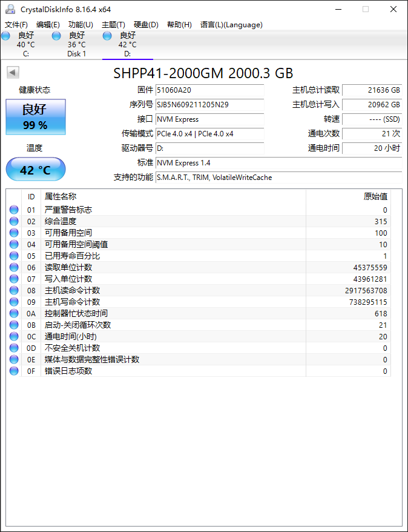This screenshot has width=408, height=532.
Task: Select the 可用备用空间阈值 attribute row
Action: [199, 245]
